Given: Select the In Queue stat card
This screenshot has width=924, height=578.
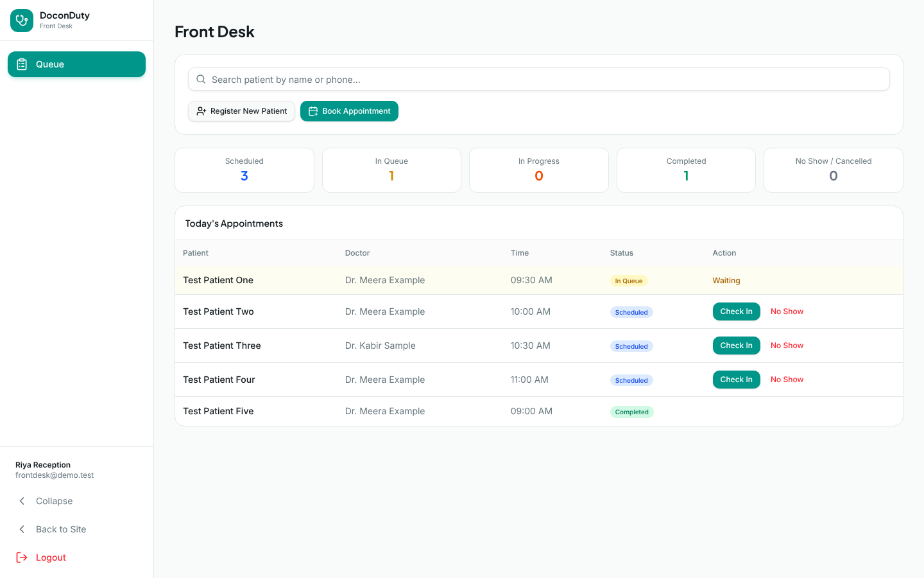Looking at the screenshot, I should click(391, 170).
